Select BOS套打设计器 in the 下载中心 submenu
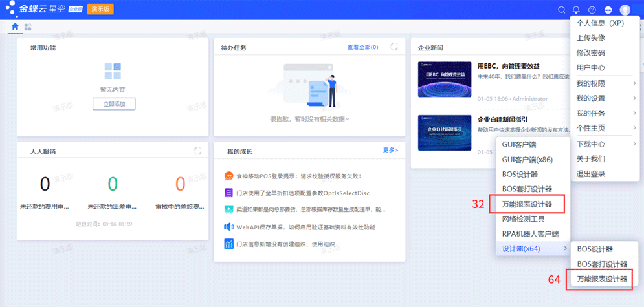 click(x=533, y=189)
